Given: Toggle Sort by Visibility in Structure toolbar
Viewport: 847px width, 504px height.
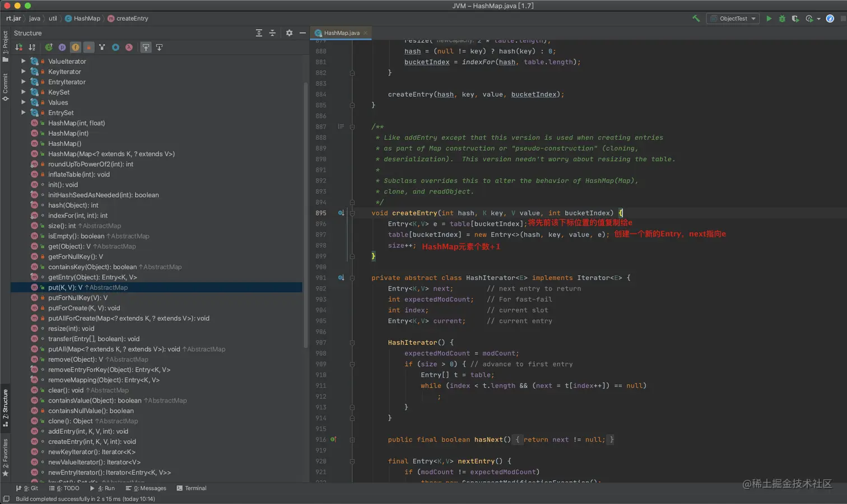Looking at the screenshot, I should [x=19, y=48].
